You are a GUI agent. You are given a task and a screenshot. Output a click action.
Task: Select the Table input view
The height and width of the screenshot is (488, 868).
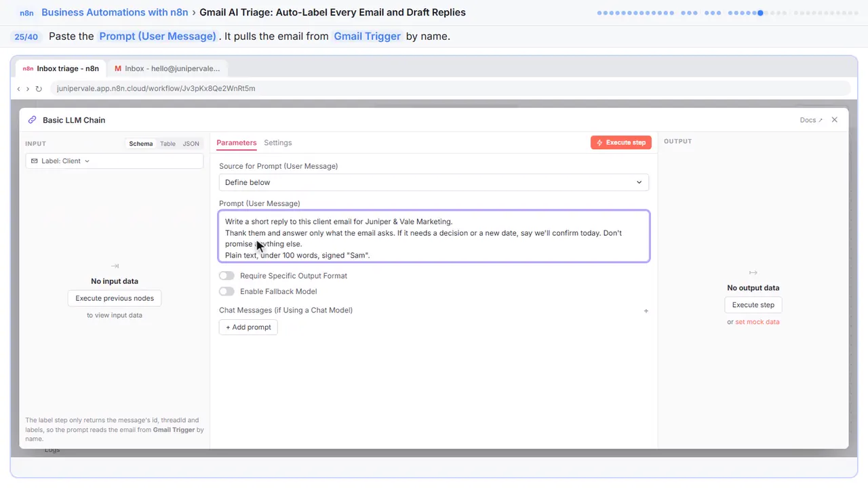tap(167, 144)
